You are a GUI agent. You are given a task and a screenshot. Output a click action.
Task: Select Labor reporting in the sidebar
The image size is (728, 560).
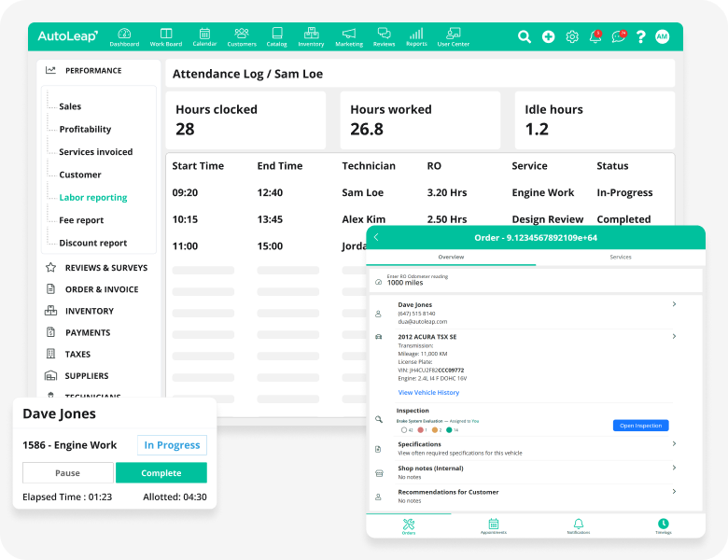coord(93,198)
